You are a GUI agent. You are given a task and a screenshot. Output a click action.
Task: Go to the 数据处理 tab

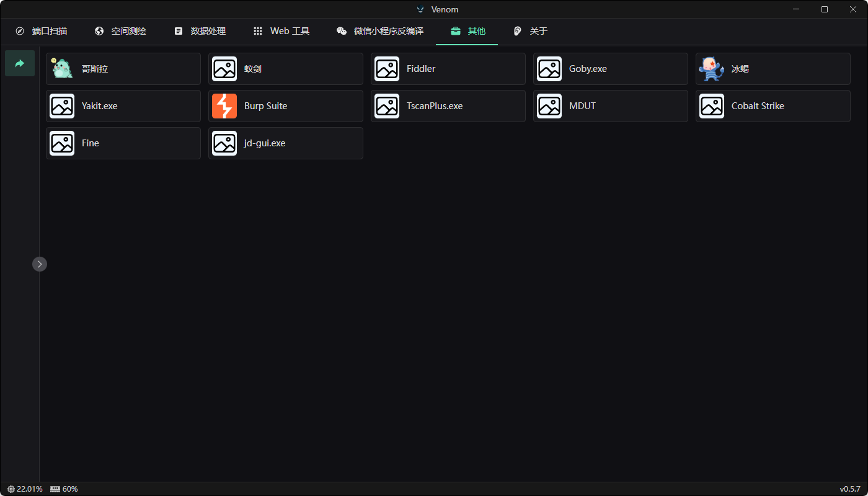click(x=200, y=31)
